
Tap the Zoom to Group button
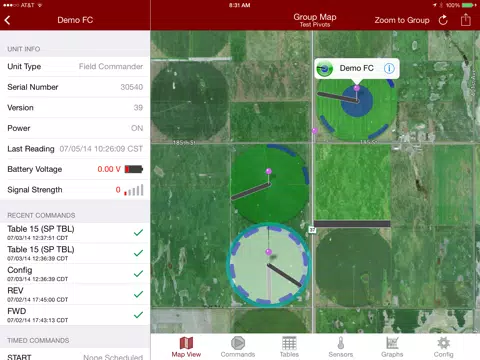click(x=402, y=20)
